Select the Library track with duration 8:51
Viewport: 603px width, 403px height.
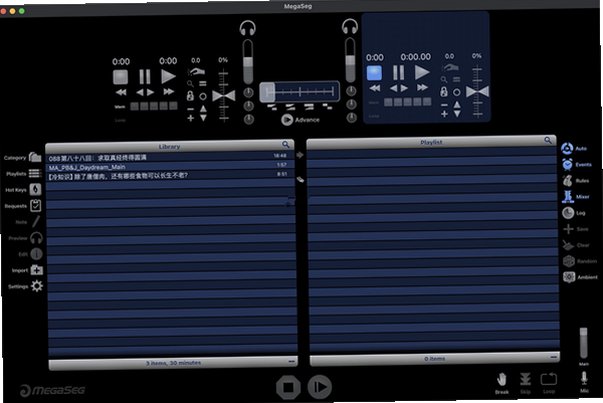[170, 175]
